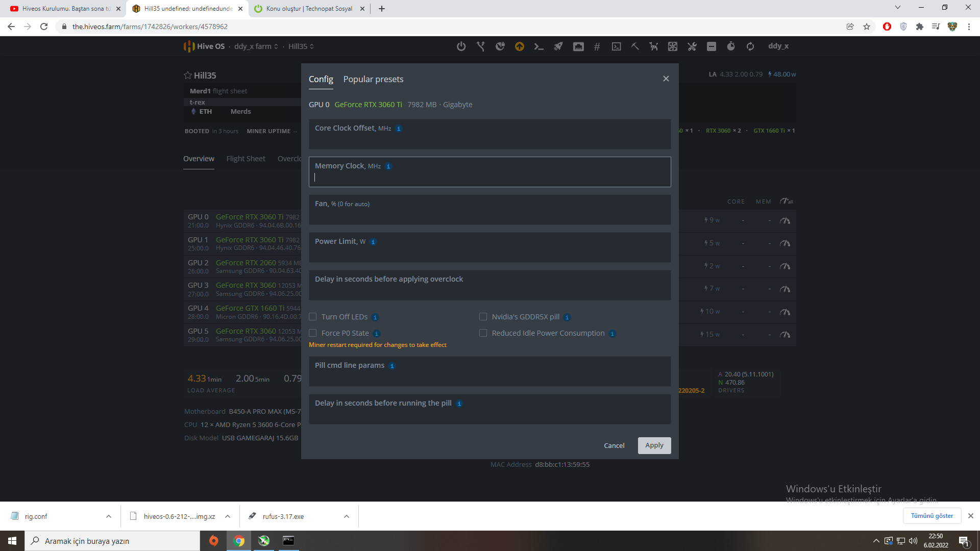Click the Core Clock Offset input field
Image resolution: width=980 pixels, height=551 pixels.
coord(489,140)
